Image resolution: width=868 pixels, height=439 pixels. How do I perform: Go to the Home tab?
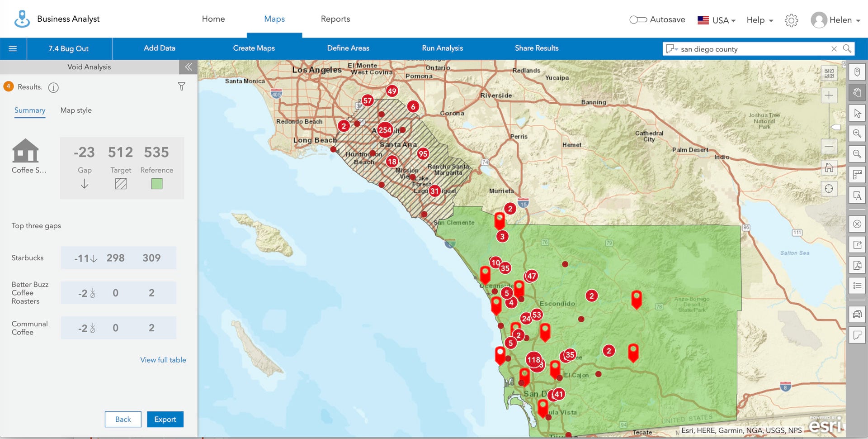[213, 19]
